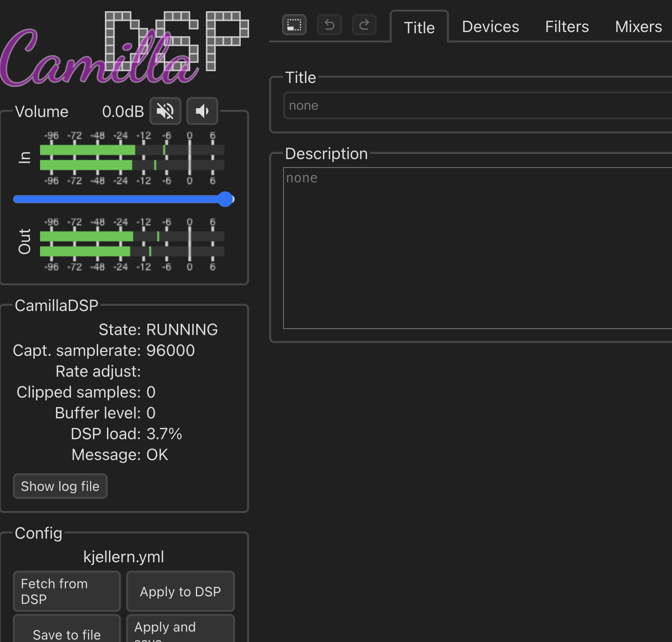Click Fetch from DSP button

point(67,591)
